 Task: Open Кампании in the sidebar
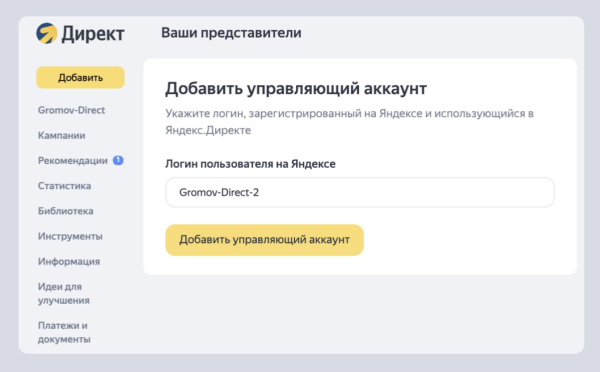(x=62, y=135)
